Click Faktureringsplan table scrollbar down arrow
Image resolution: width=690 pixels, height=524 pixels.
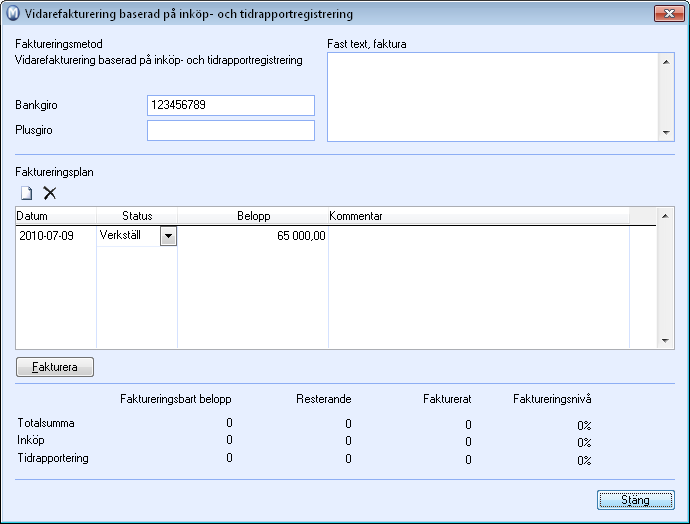(665, 341)
